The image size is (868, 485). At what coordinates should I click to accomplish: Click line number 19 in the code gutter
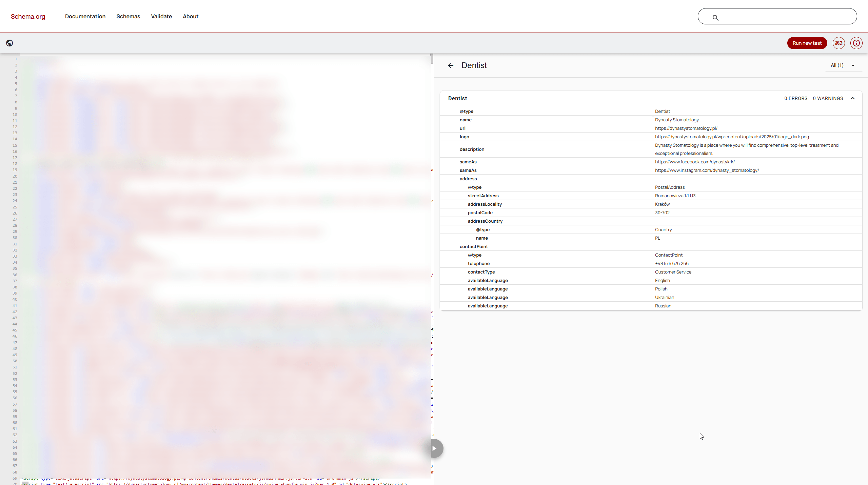coord(15,170)
